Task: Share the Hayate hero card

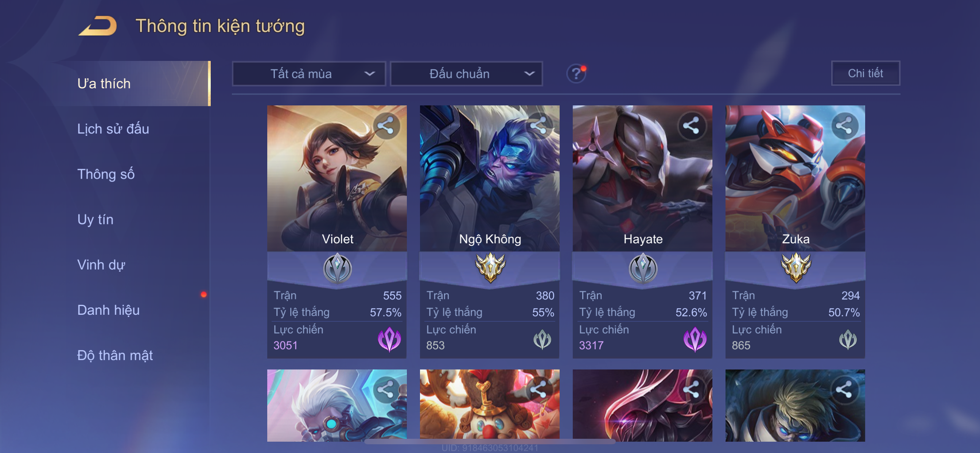Action: [x=691, y=125]
